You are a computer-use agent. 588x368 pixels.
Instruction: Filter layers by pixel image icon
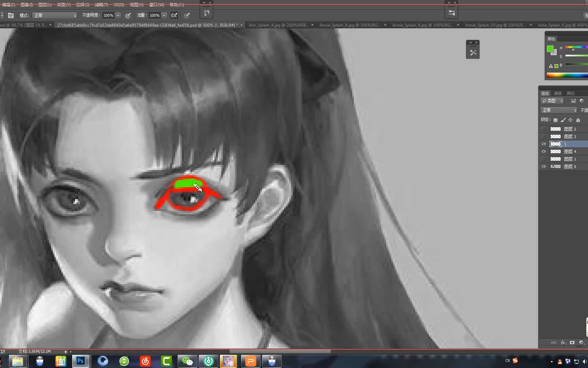pos(573,101)
